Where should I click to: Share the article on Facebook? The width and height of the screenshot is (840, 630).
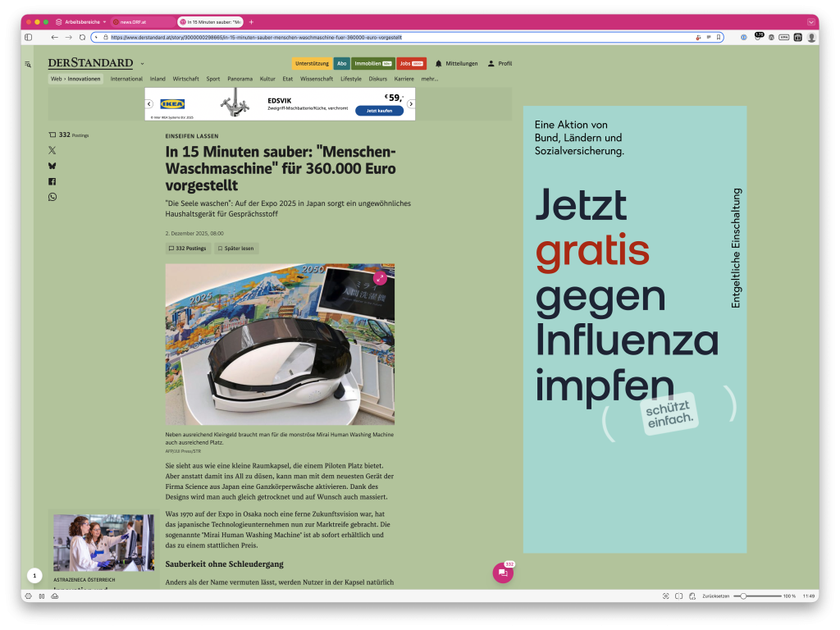click(52, 181)
